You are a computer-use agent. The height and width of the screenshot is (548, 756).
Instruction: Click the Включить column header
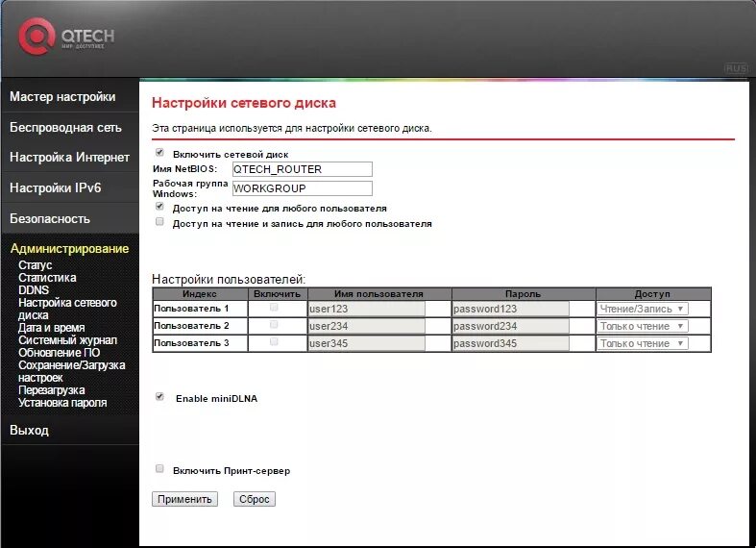[x=278, y=294]
